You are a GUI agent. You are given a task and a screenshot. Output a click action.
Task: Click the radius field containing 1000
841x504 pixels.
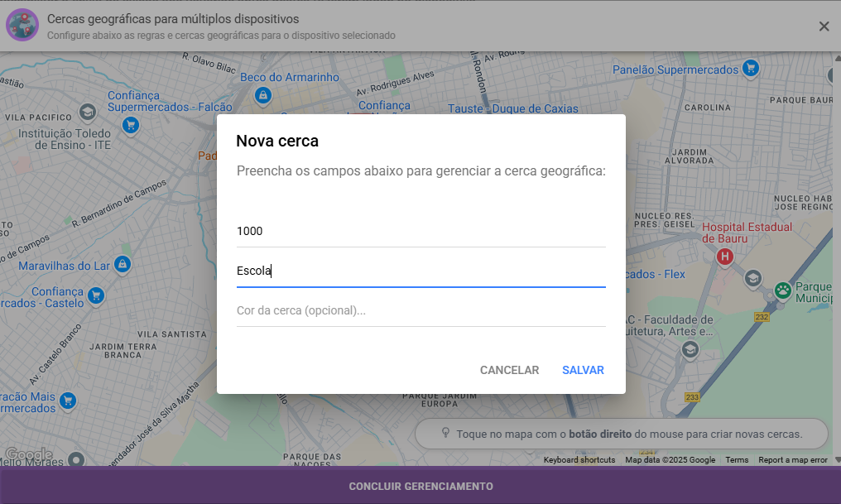pos(420,231)
